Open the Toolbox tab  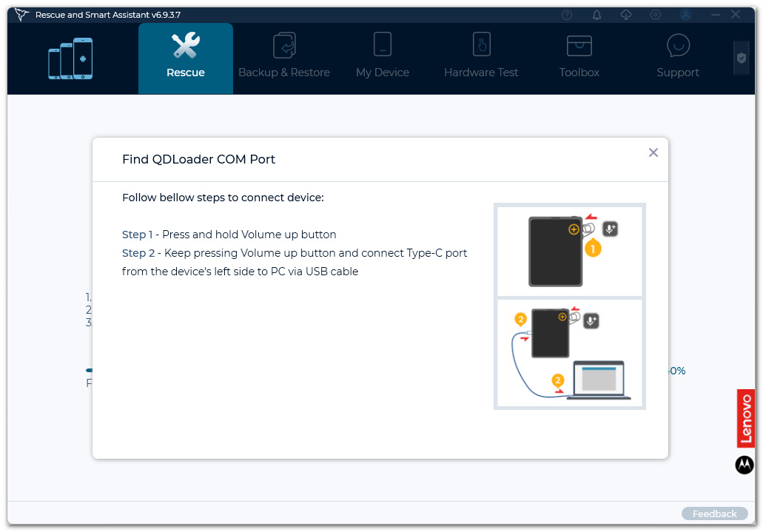click(579, 58)
